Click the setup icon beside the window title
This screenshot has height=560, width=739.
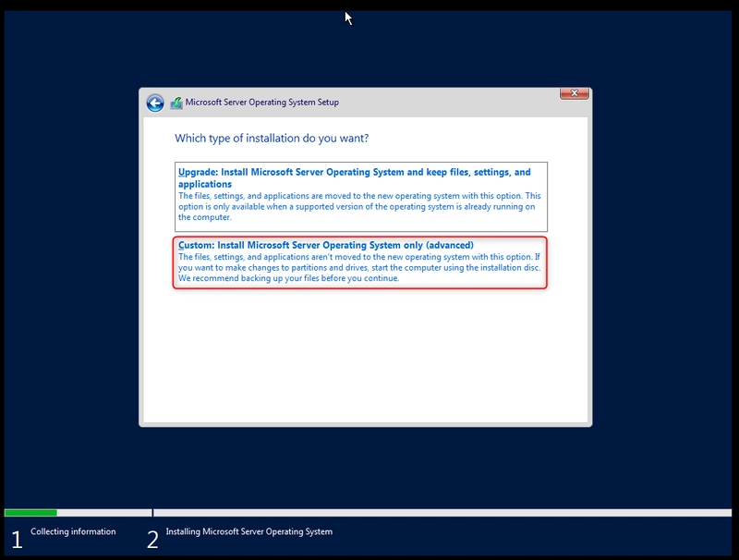click(x=176, y=103)
